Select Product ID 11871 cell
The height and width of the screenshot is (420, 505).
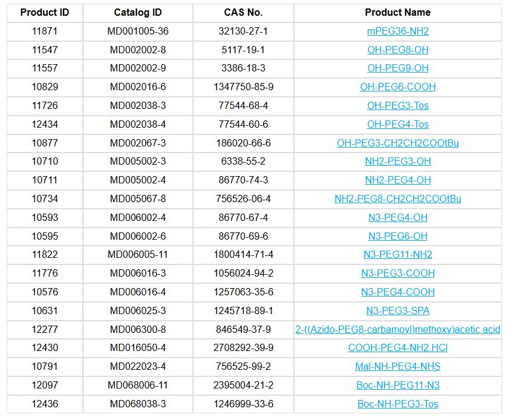pos(45,31)
